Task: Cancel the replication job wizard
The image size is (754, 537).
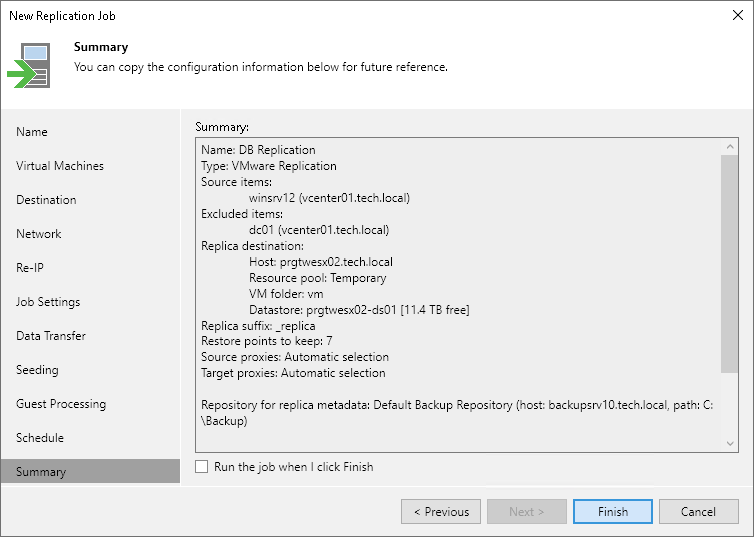Action: coord(698,512)
